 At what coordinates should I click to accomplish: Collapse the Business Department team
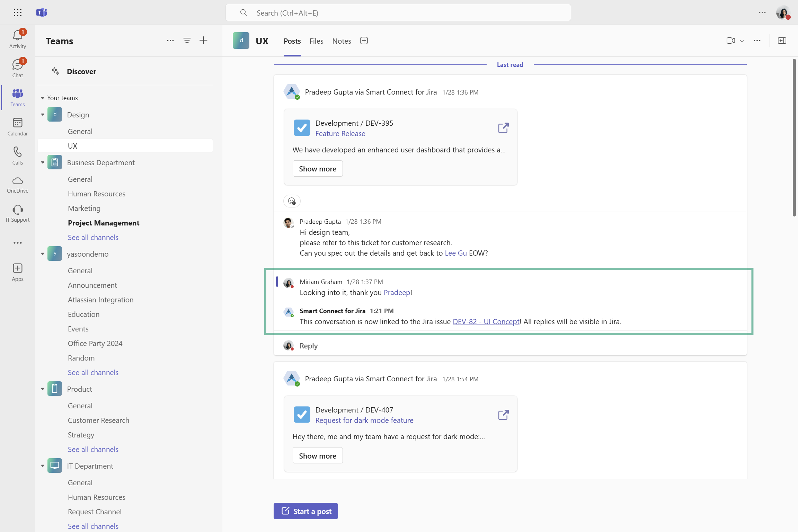43,162
